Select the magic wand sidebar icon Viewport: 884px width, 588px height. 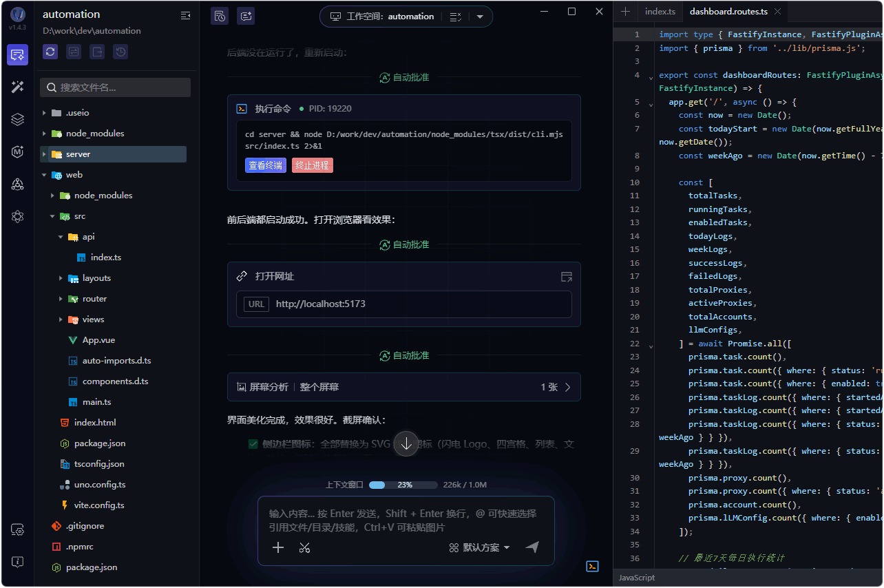(x=18, y=87)
